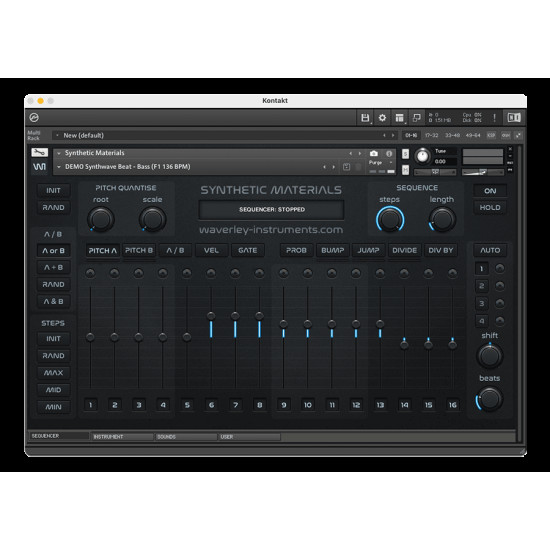Screen dimensions: 550x550
Task: Mute the instrument with M button
Action: [405, 170]
